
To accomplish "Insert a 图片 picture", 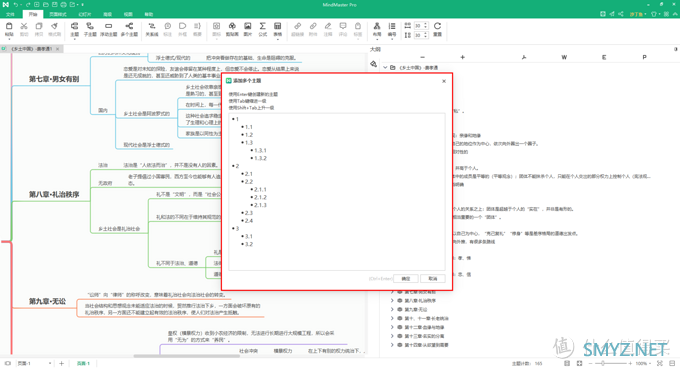I will pos(248,29).
